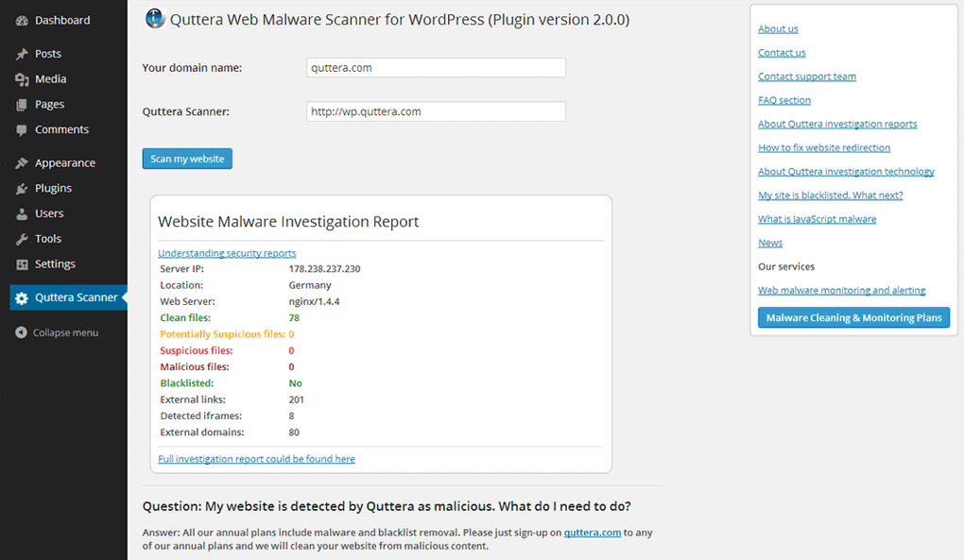Screen dimensions: 964x560
Task: Click the Tools wrench icon
Action: pyautogui.click(x=22, y=240)
